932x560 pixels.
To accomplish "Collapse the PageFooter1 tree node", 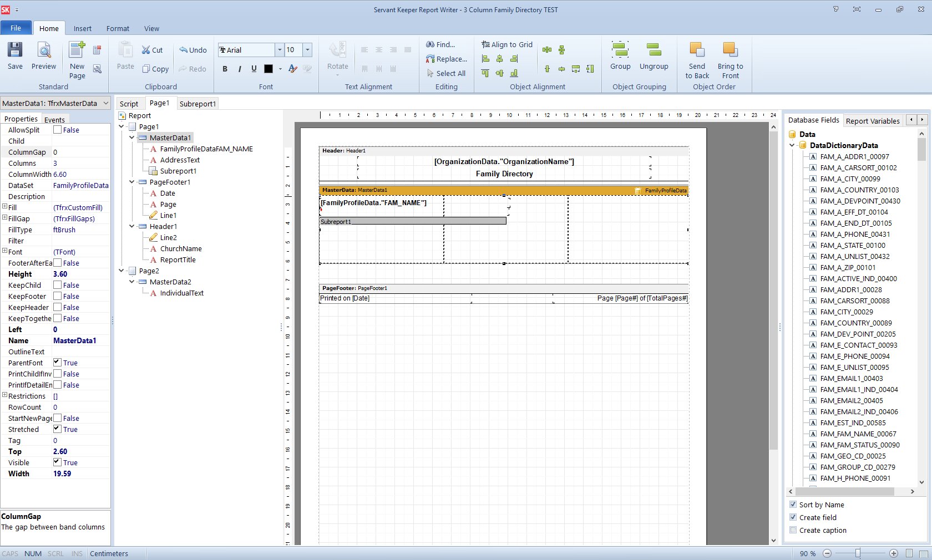I will (131, 182).
